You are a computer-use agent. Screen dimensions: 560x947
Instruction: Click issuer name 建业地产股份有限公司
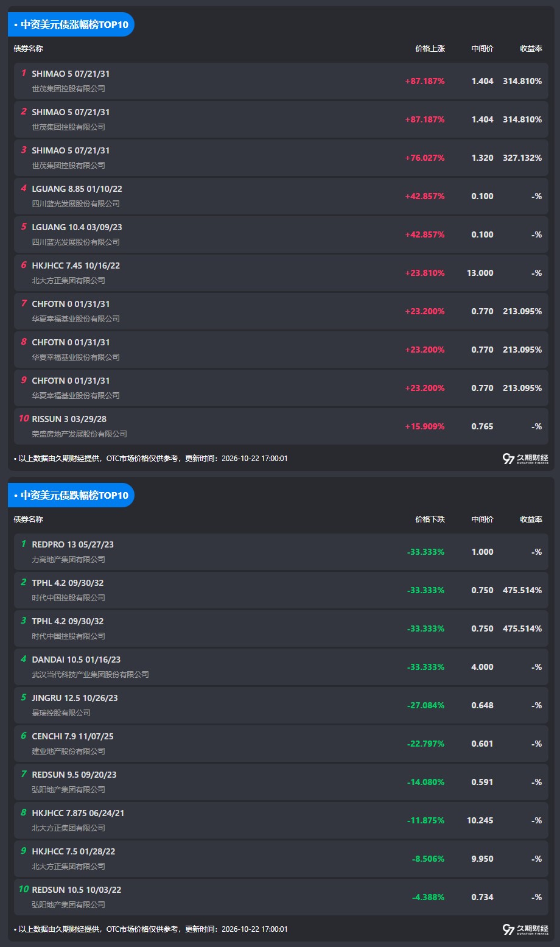69,752
